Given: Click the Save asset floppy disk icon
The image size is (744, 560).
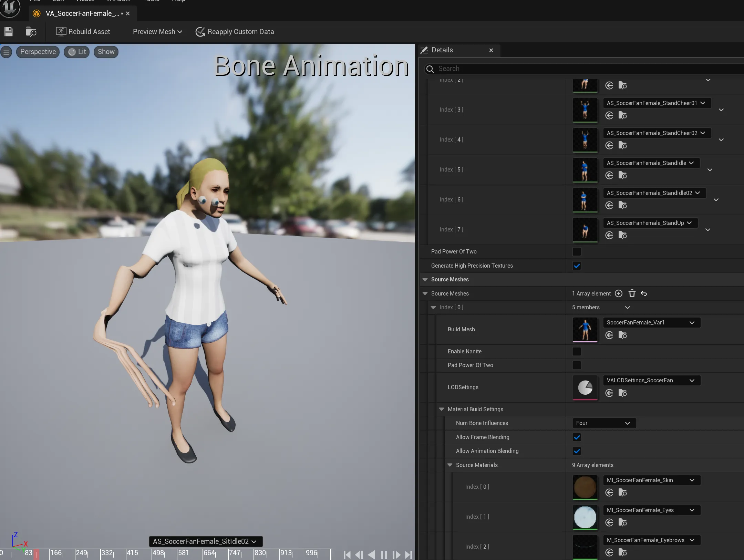Looking at the screenshot, I should click(9, 32).
